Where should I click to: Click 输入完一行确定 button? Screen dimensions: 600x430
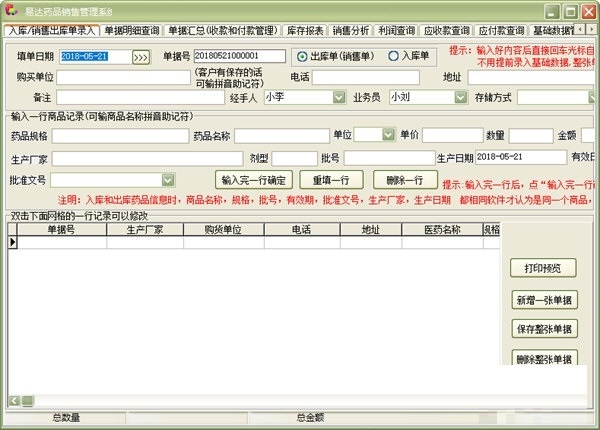point(254,180)
